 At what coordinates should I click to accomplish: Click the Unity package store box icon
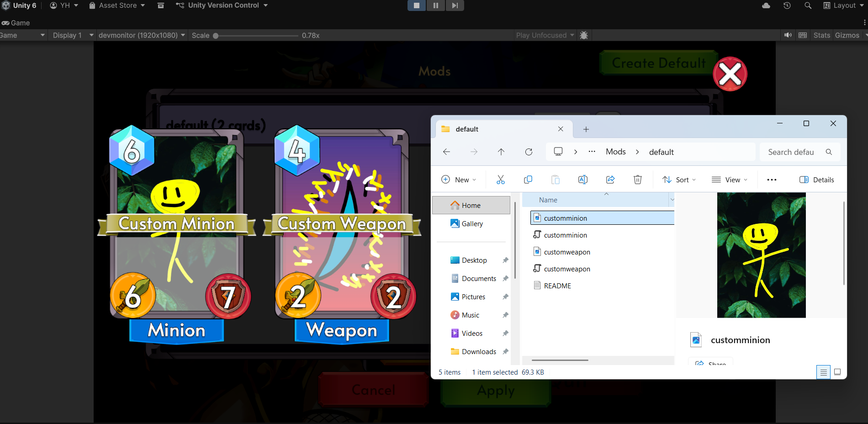(161, 5)
